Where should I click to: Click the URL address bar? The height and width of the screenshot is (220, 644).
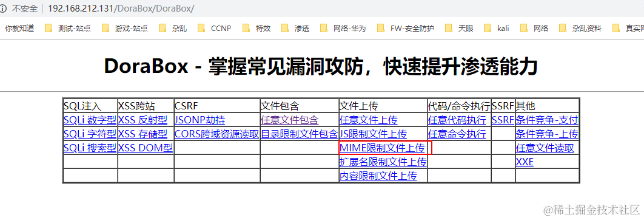[x=121, y=8]
